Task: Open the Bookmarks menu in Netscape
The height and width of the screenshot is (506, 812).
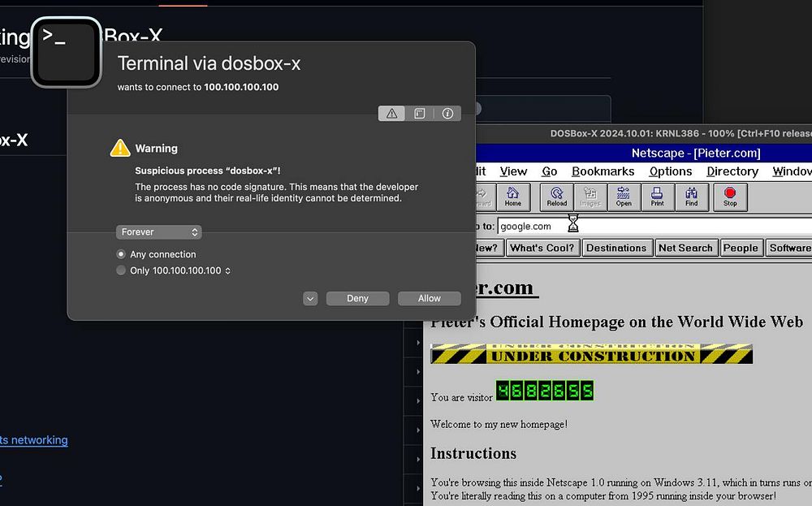Action: click(x=603, y=171)
